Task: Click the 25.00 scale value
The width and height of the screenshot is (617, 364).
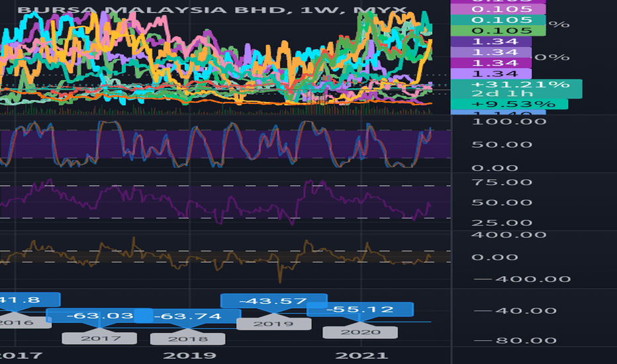Action: coord(502,223)
